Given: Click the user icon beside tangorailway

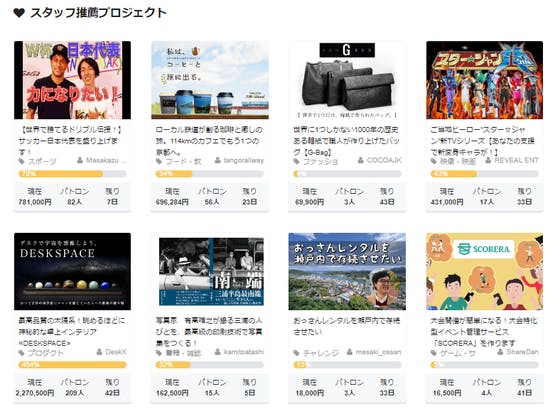Looking at the screenshot, I should click(x=218, y=161).
